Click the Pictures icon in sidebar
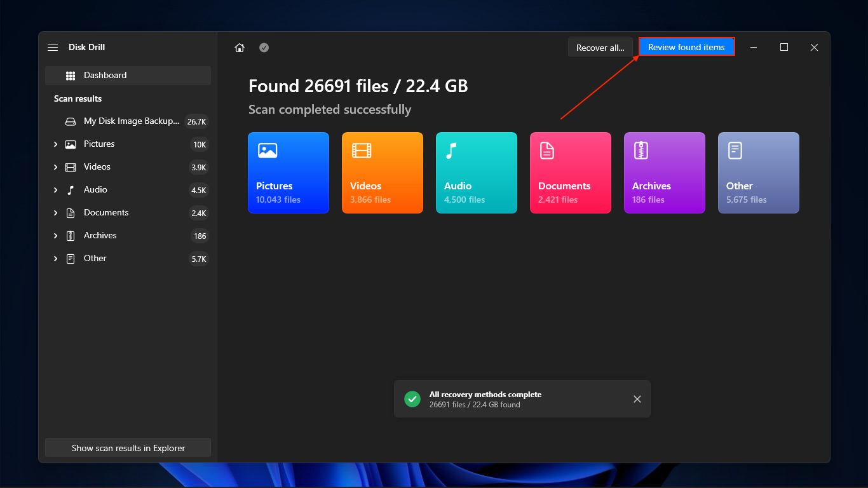 click(x=71, y=144)
